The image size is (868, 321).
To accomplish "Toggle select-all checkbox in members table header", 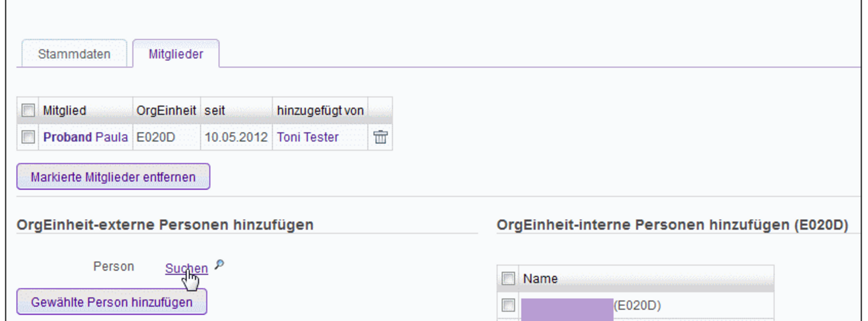I will pos(28,111).
